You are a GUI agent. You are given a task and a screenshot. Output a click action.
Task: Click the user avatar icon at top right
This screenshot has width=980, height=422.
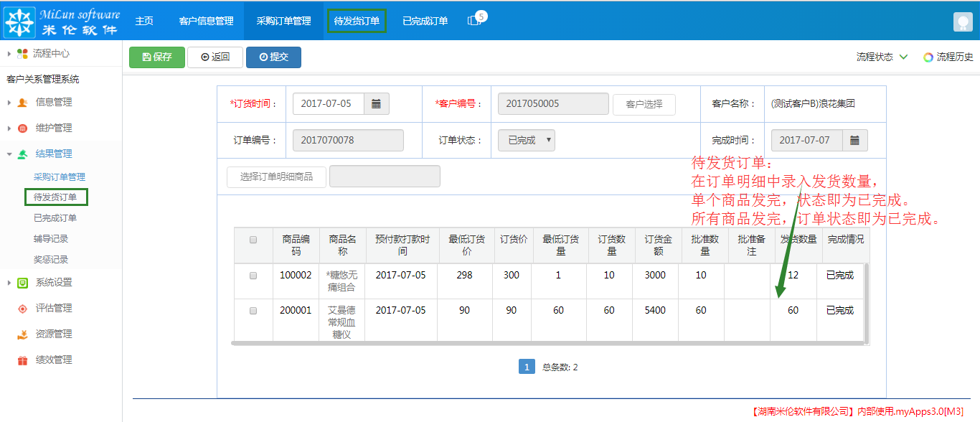click(963, 21)
